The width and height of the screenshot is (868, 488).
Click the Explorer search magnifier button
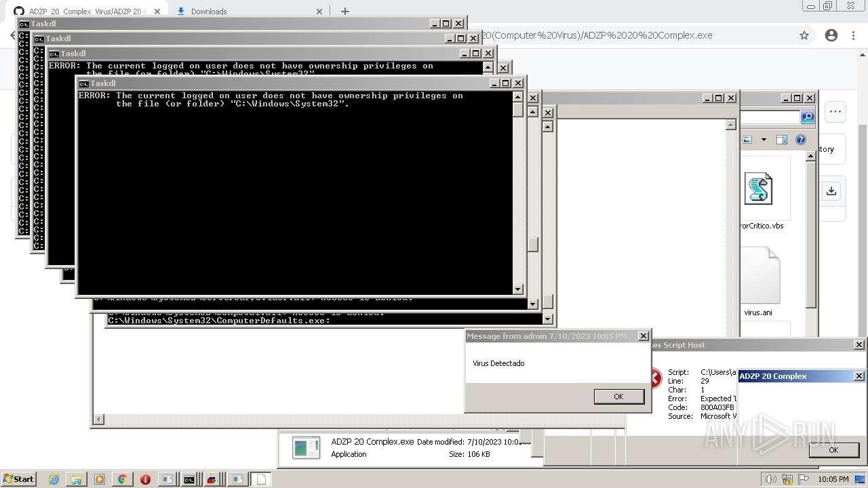(807, 117)
